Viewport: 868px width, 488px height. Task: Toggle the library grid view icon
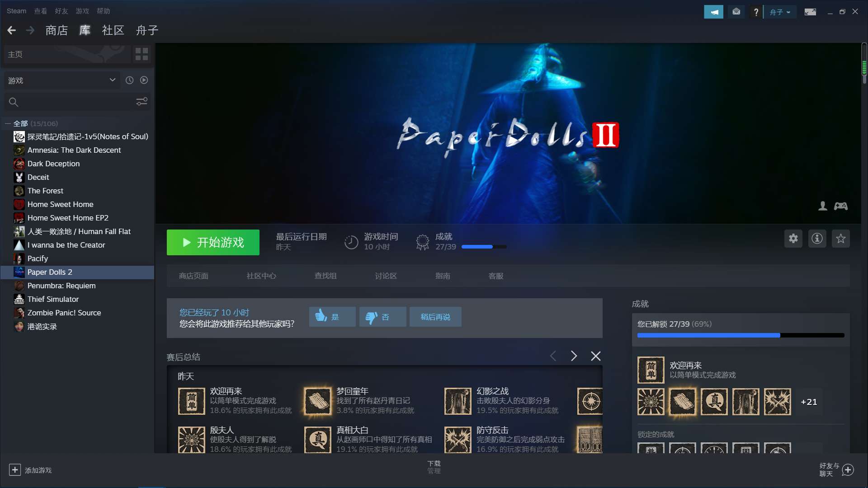[x=142, y=54]
